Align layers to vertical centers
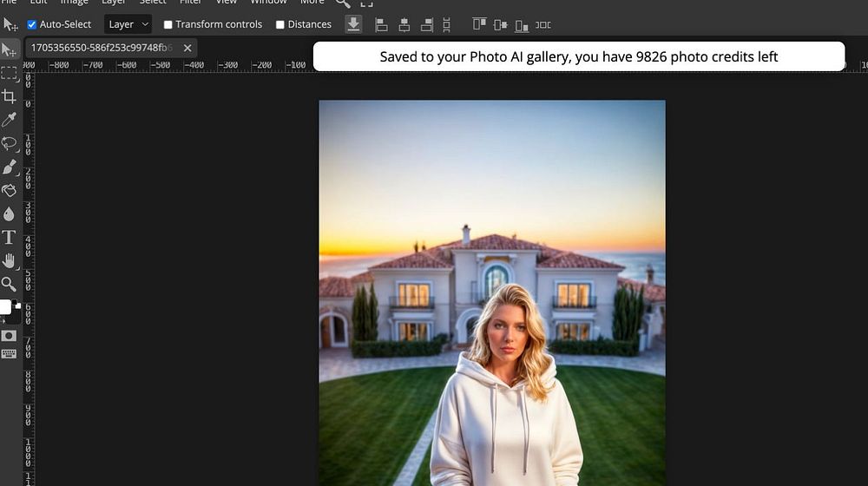This screenshot has height=486, width=868. [501, 25]
